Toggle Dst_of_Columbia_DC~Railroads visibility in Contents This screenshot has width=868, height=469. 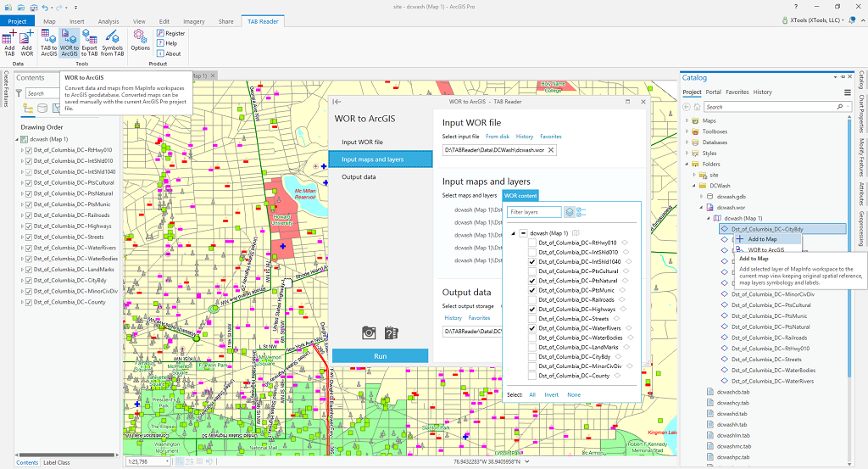(29, 215)
